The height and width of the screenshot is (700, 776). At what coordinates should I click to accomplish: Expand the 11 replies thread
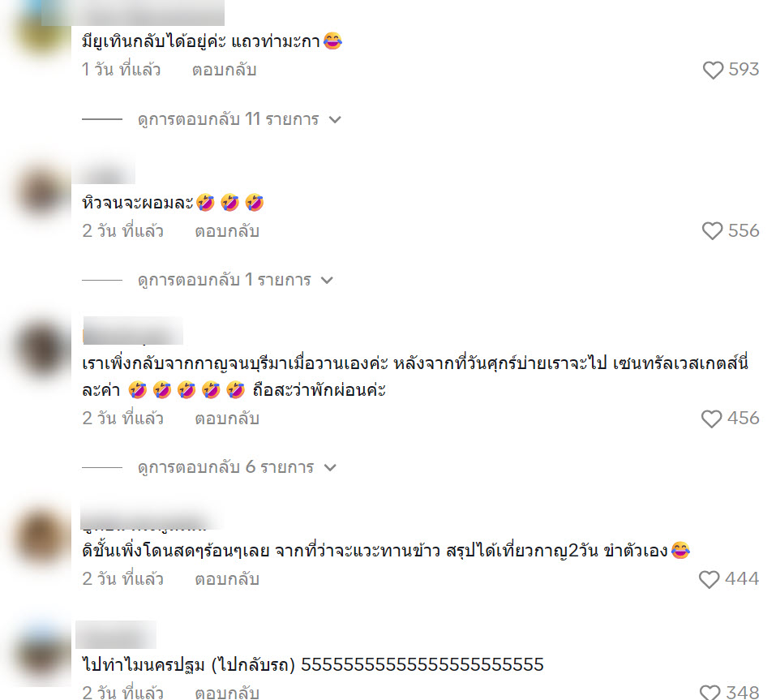click(x=239, y=119)
